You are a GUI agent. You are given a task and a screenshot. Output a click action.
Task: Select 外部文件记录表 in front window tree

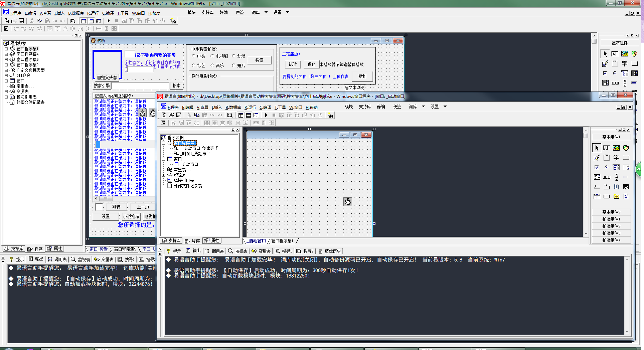pos(187,186)
